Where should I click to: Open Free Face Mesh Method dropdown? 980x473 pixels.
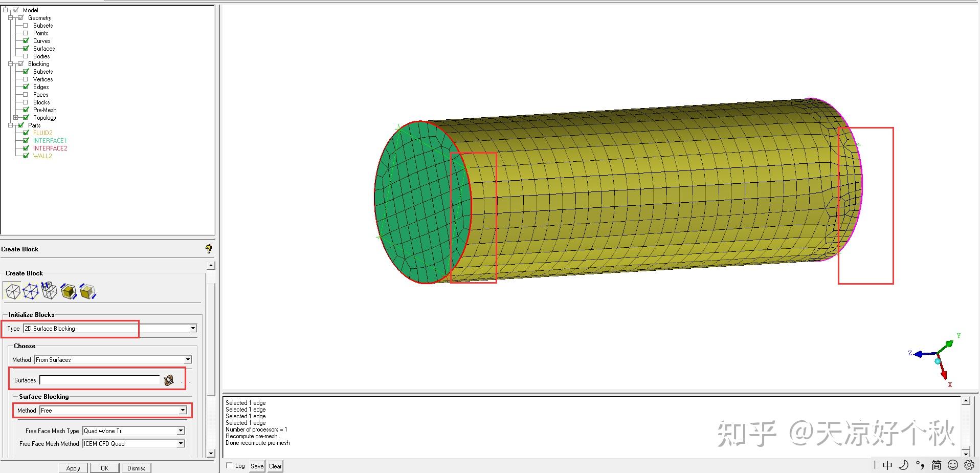tap(181, 444)
